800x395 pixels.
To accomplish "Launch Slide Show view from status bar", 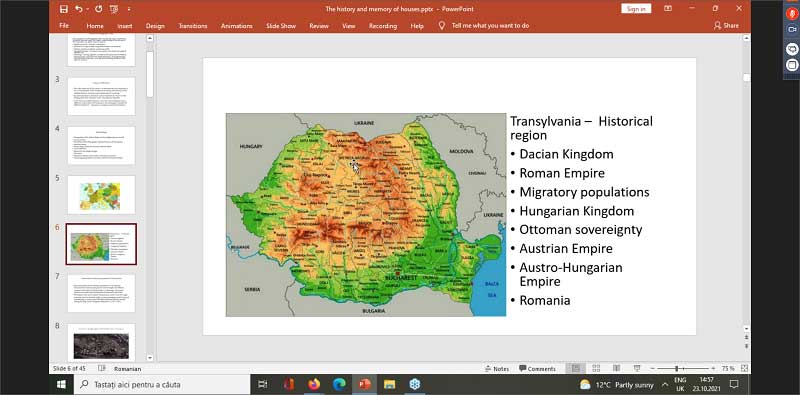I will [x=637, y=368].
